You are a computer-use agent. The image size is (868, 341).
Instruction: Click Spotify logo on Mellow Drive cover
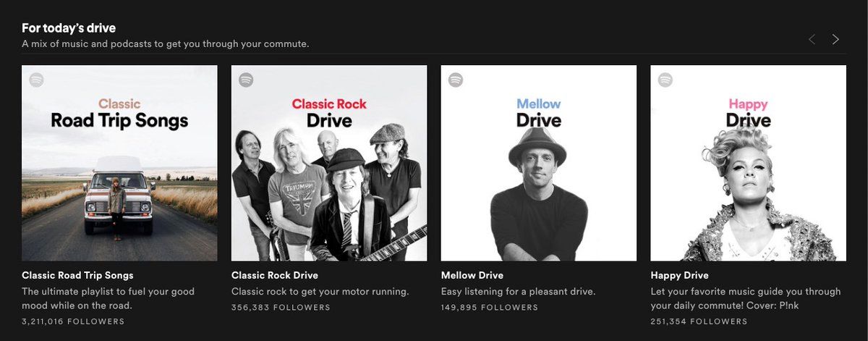coord(456,80)
